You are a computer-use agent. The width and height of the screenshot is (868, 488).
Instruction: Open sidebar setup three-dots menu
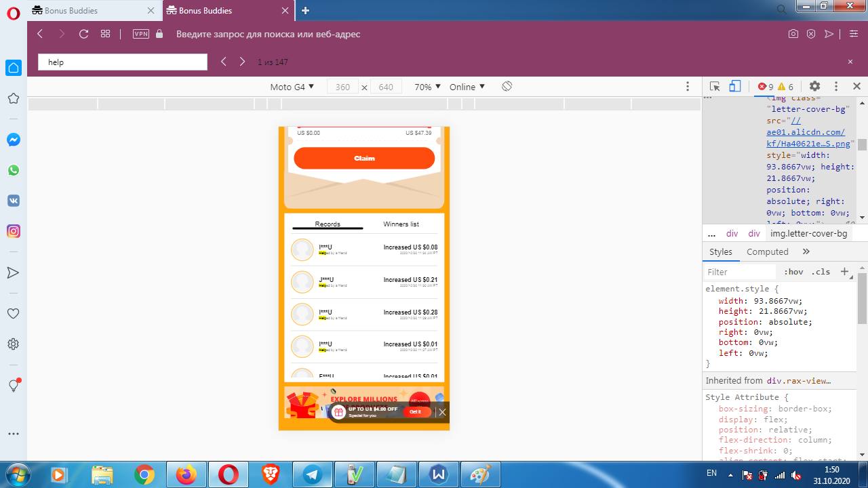click(x=13, y=433)
